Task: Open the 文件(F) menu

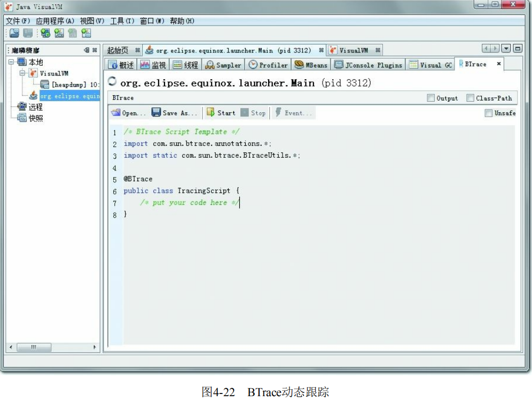Action: click(18, 21)
